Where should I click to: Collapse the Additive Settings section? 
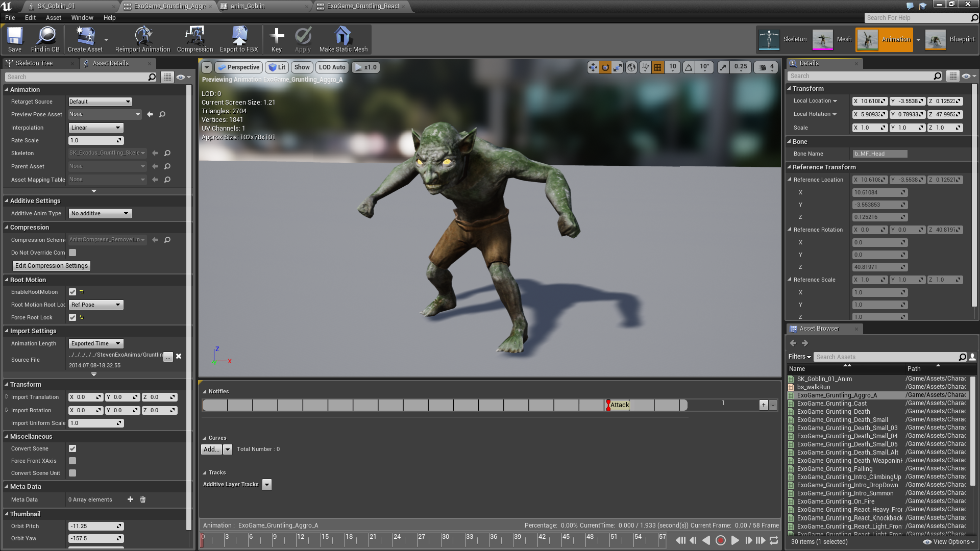click(x=7, y=201)
